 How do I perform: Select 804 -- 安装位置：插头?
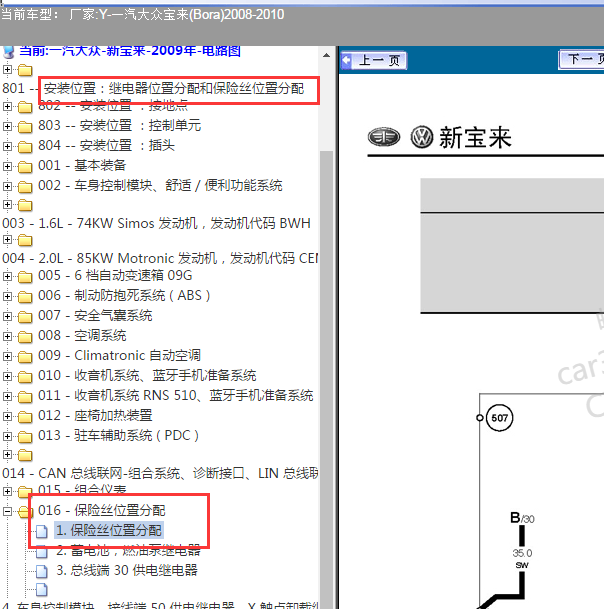point(106,145)
